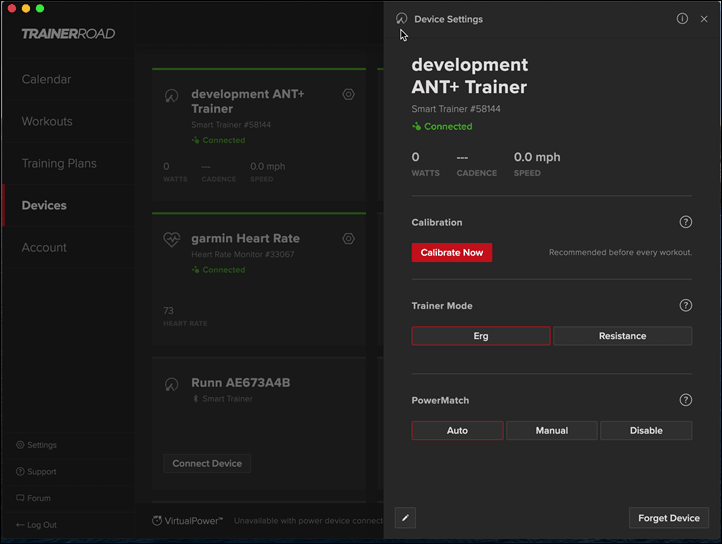The image size is (722, 544).
Task: Click the TrainerRoad logo
Action: 68,34
